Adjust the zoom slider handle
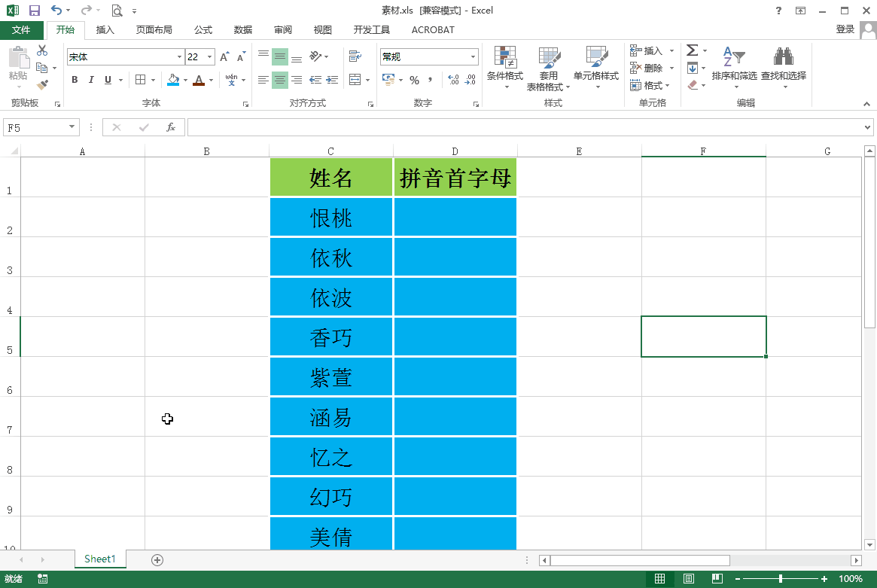 (780, 578)
